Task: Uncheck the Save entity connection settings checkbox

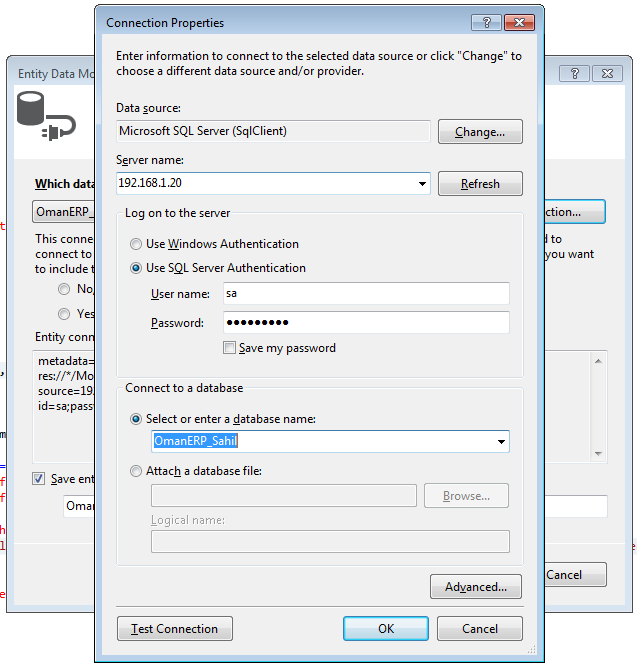Action: (39, 479)
